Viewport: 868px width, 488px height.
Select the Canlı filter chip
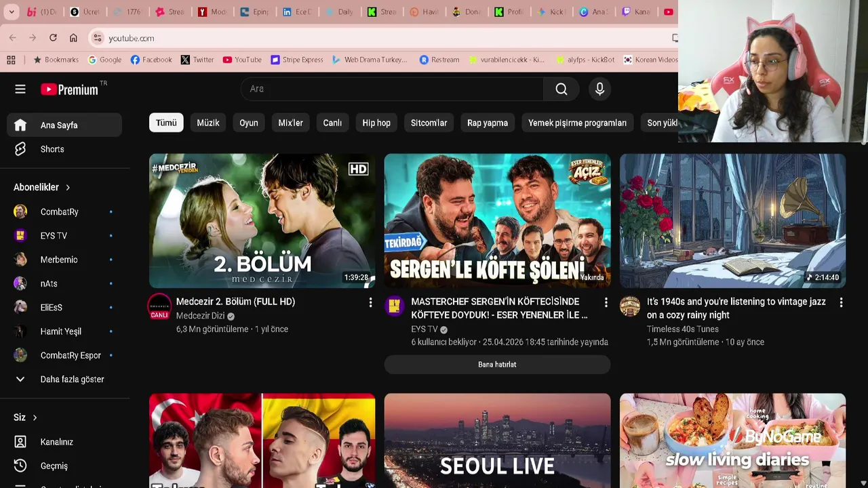click(x=332, y=123)
